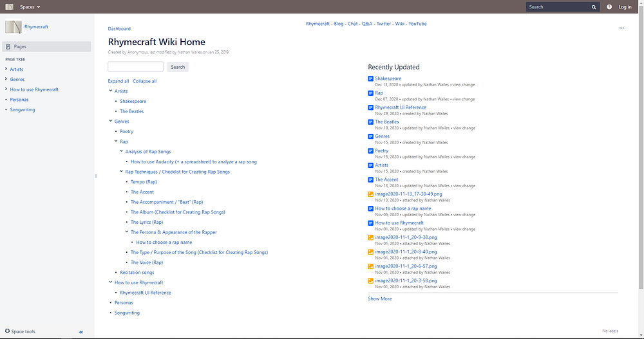Open the page more actions ellipsis
The height and width of the screenshot is (339, 644).
tap(621, 28)
